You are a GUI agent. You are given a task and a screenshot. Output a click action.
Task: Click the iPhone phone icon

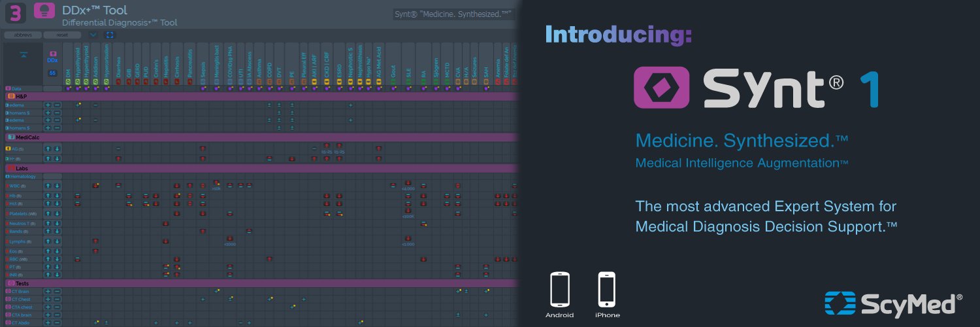point(607,289)
